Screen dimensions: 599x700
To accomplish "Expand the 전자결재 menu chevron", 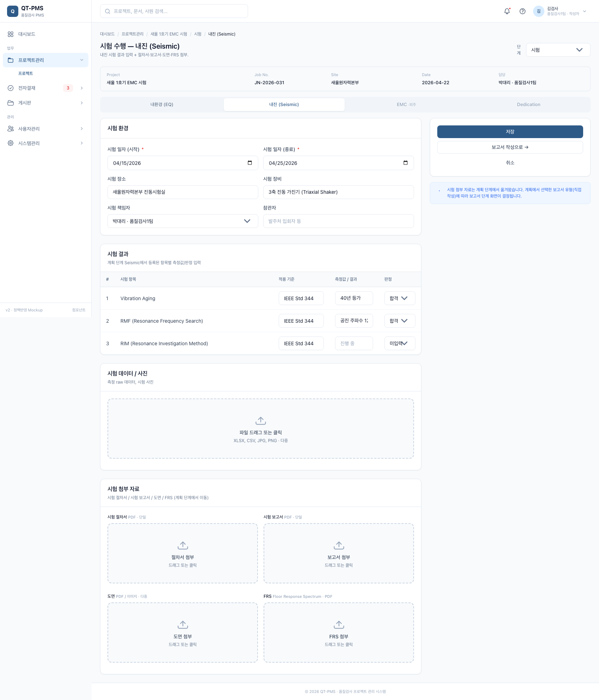I will 82,88.
